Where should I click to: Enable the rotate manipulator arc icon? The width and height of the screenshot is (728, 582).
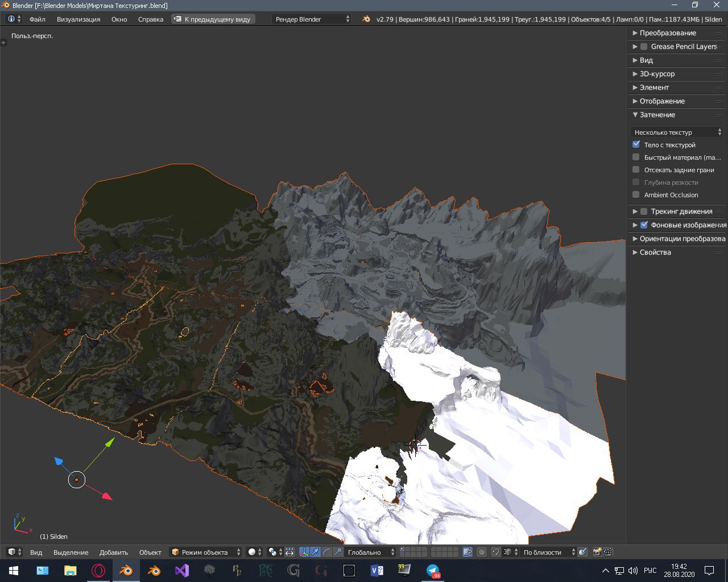point(326,552)
